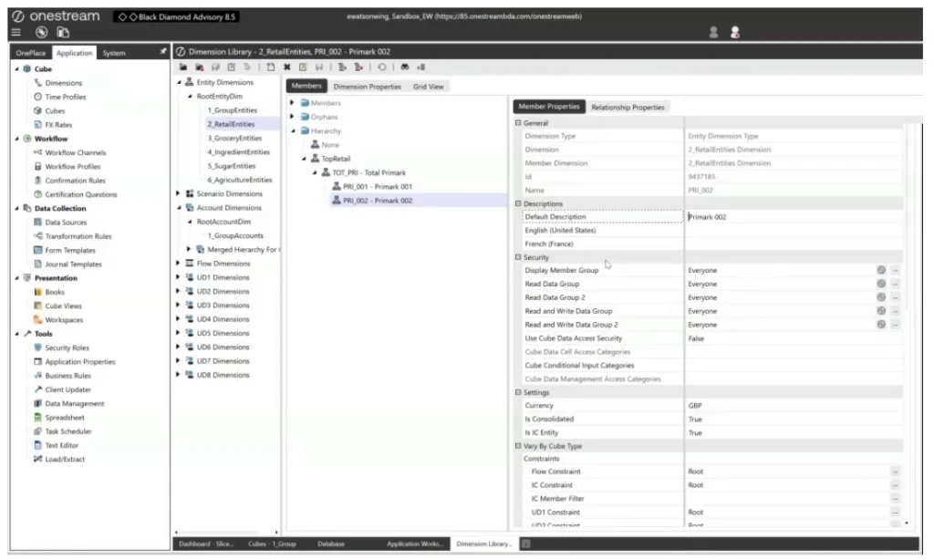
Task: Switch to the Database bottom tab
Action: 331,544
